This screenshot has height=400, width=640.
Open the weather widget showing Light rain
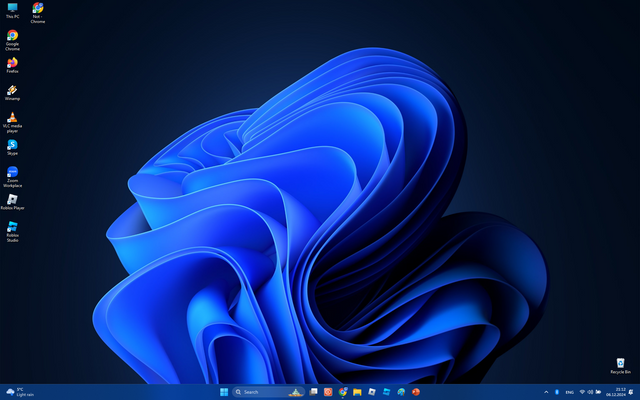20,392
